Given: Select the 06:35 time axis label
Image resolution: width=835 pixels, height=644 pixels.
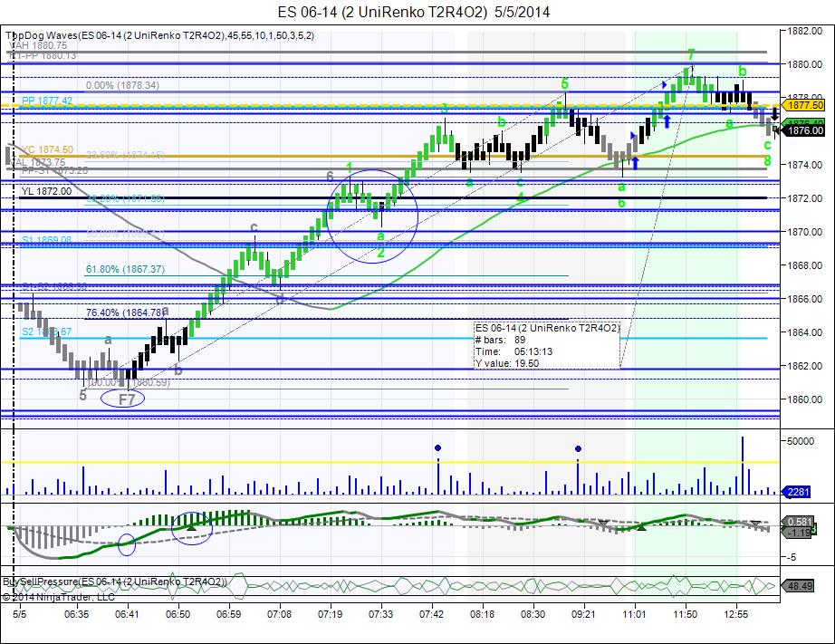Looking at the screenshot, I should click(x=76, y=614).
